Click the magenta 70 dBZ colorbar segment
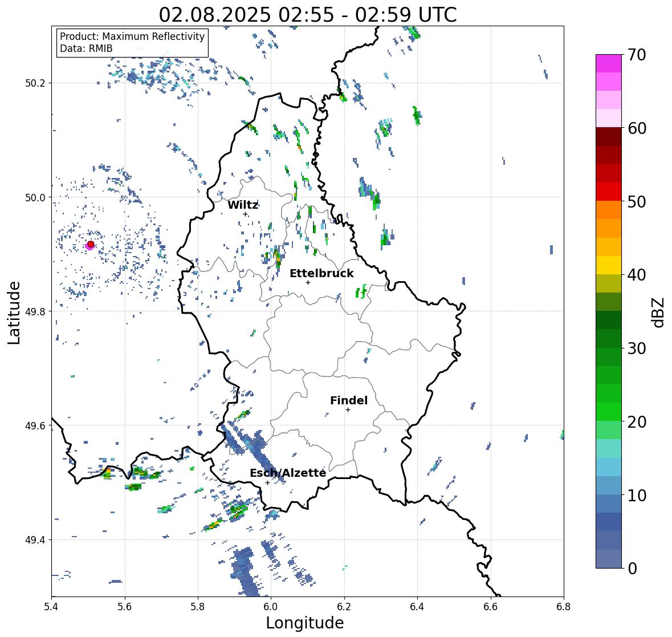 609,63
